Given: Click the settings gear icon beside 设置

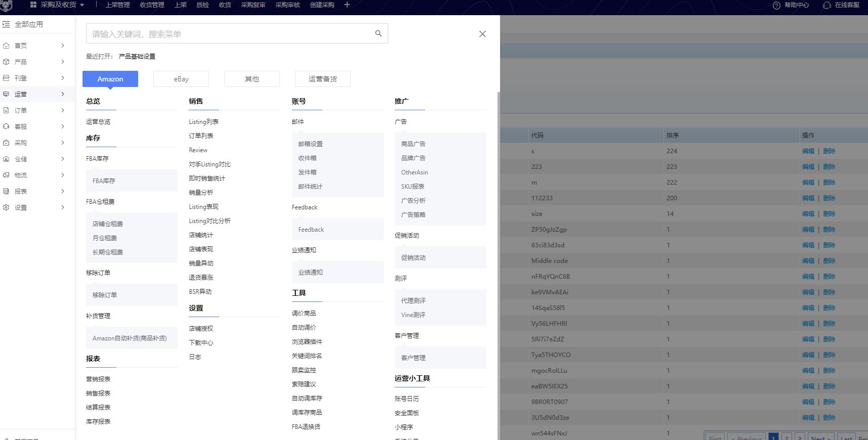Looking at the screenshot, I should coord(6,207).
